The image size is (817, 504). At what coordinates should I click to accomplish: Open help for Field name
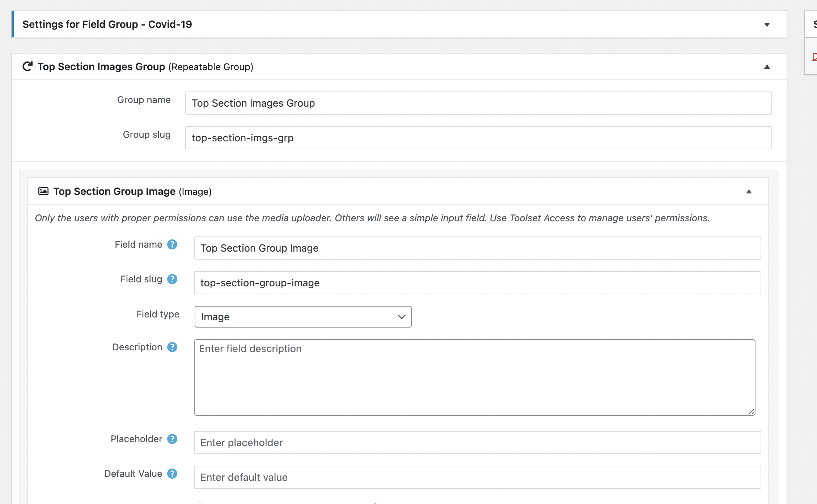pyautogui.click(x=172, y=245)
